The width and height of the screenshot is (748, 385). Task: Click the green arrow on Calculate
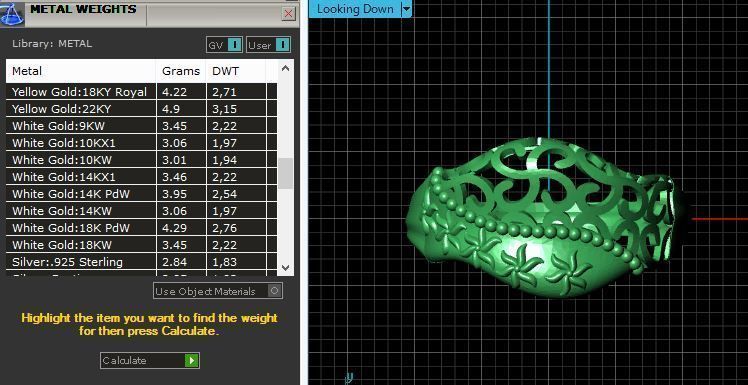coord(191,360)
